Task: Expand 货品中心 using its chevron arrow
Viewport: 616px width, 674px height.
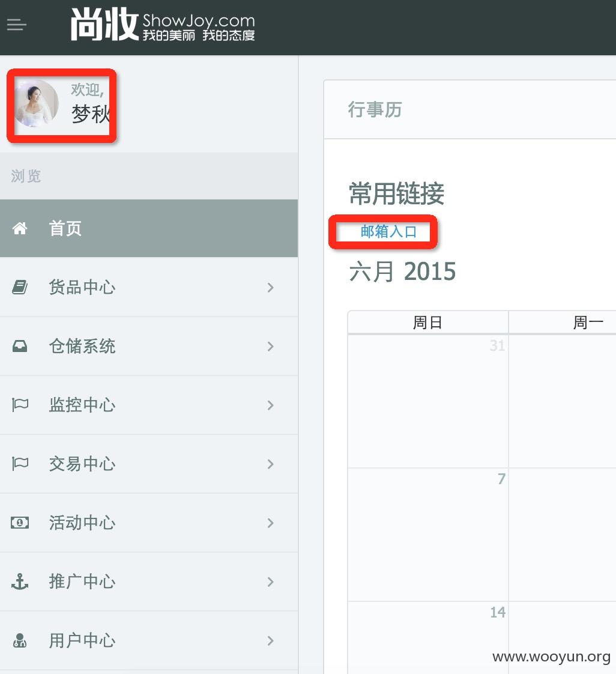Action: click(270, 288)
